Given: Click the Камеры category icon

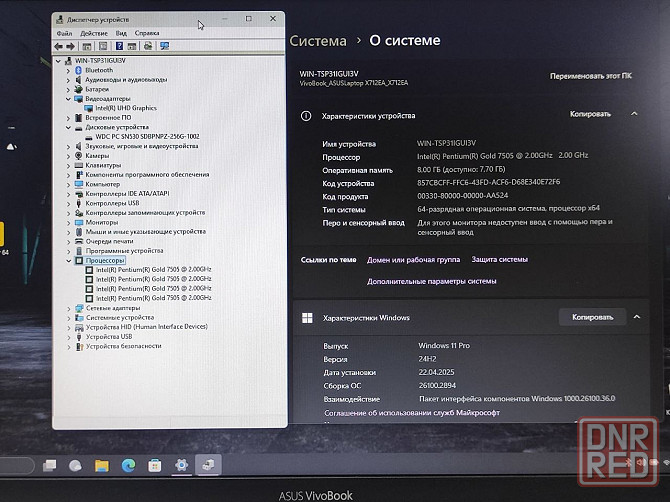Looking at the screenshot, I should (x=79, y=156).
